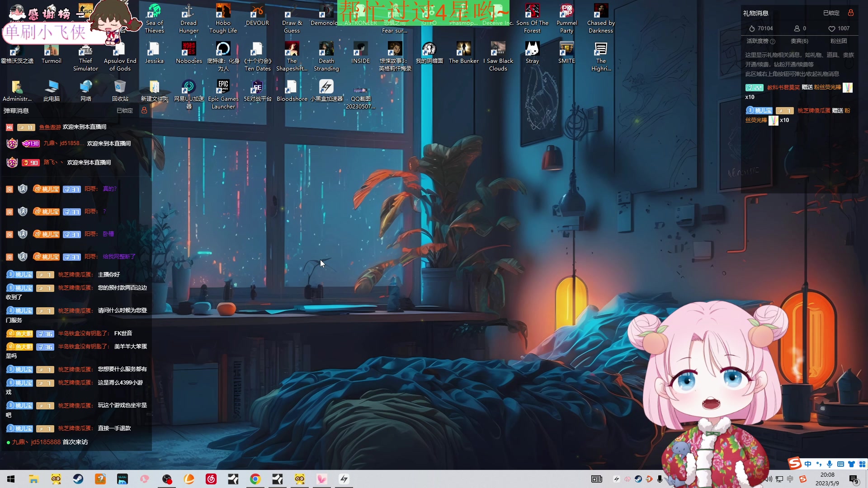Launch Sons Of The Forest shortcut
868x488 pixels.
[532, 19]
